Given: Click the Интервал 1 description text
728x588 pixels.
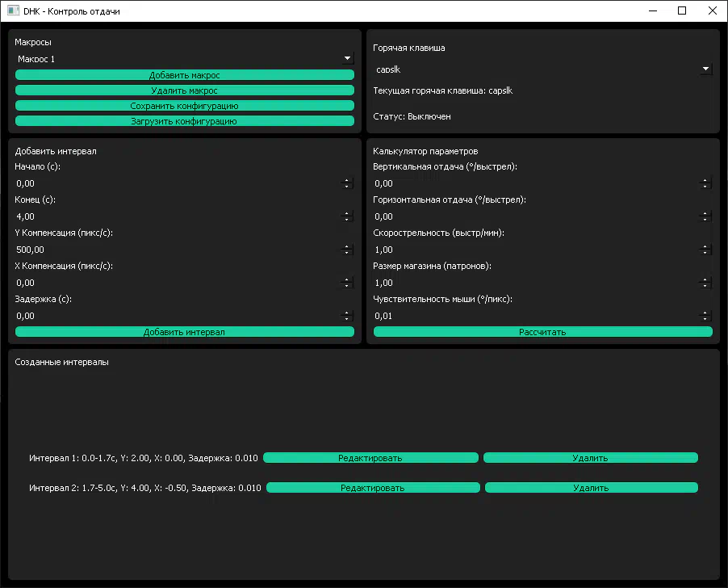Looking at the screenshot, I should pyautogui.click(x=144, y=458).
